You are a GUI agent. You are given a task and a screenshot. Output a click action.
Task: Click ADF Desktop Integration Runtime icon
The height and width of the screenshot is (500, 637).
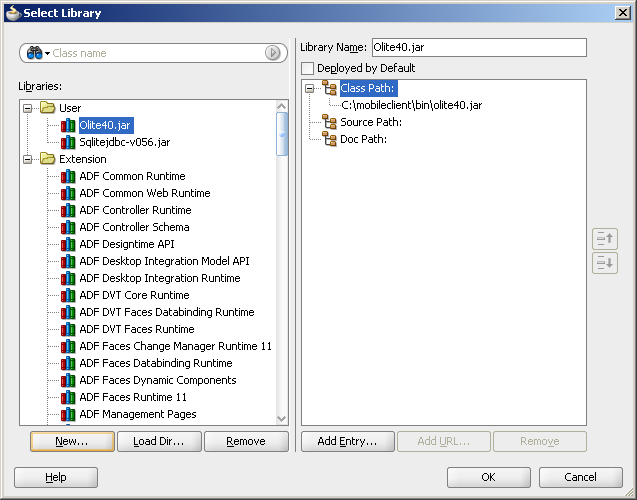(68, 279)
